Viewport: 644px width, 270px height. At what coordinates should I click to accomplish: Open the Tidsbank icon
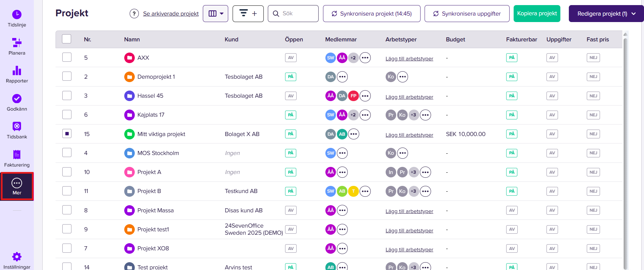point(17,127)
